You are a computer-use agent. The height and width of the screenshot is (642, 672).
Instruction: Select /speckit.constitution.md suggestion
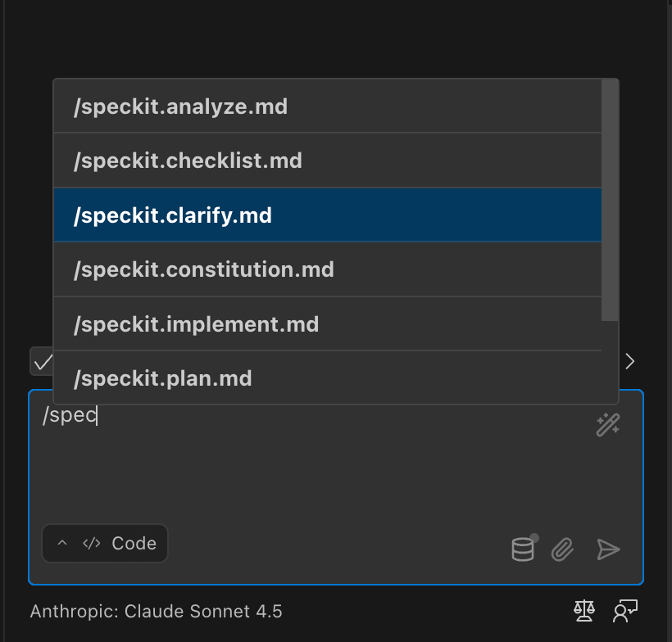(328, 269)
